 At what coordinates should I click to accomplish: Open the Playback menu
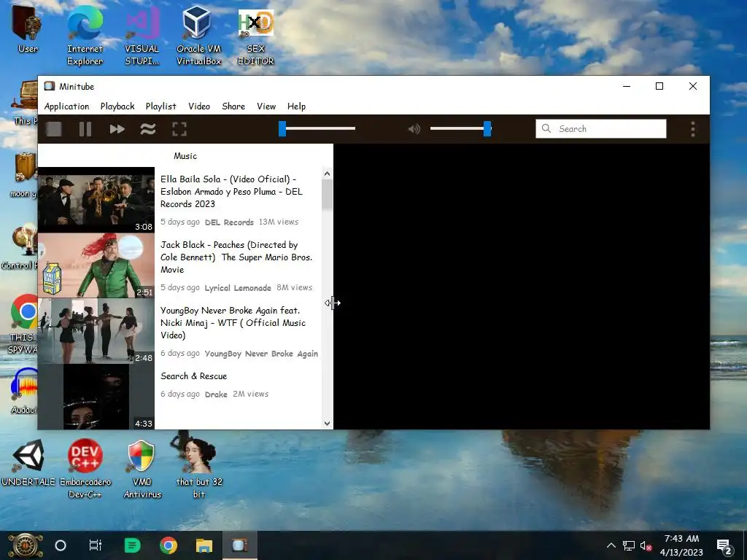click(x=117, y=106)
